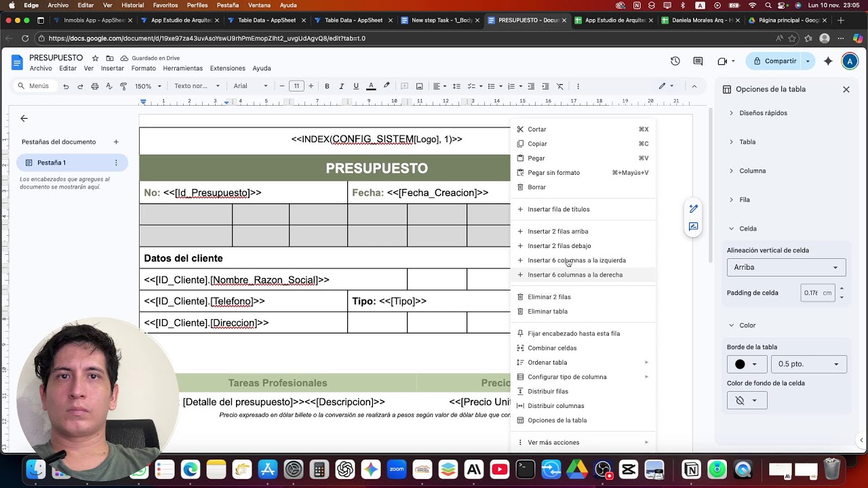Collapse the Celda section
Image resolution: width=868 pixels, height=488 pixels.
[x=742, y=228]
